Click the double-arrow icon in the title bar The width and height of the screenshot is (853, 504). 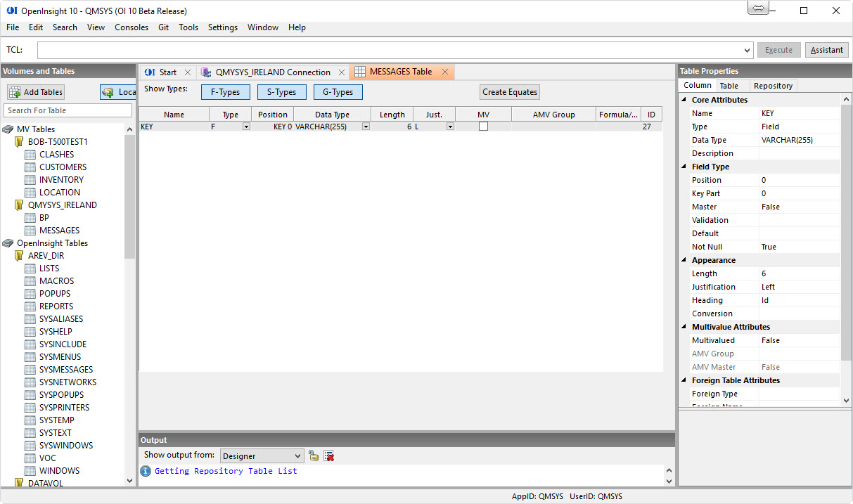[758, 8]
